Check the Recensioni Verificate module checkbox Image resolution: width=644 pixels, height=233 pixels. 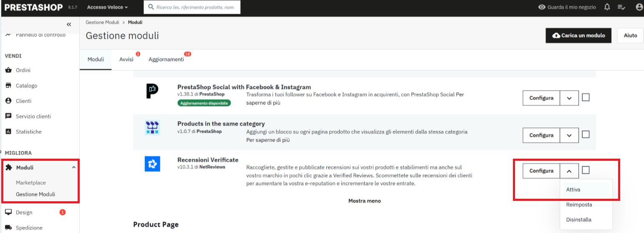(586, 170)
